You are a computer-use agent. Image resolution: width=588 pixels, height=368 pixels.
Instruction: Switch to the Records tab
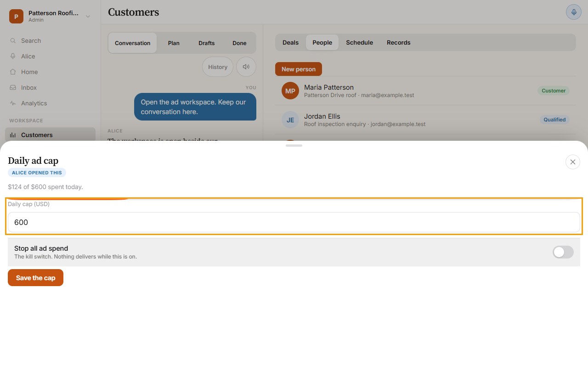(398, 42)
